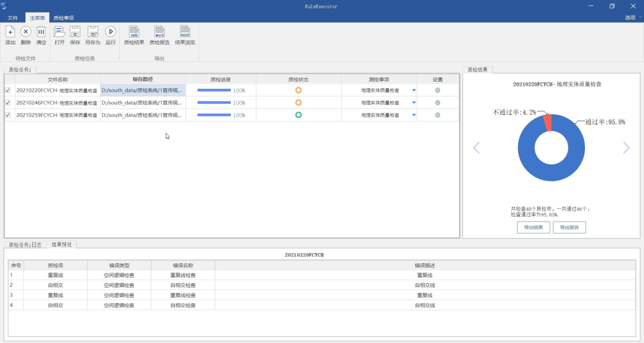Click the 质检项 column header
Screen dimensions: 644x343
click(x=55, y=266)
